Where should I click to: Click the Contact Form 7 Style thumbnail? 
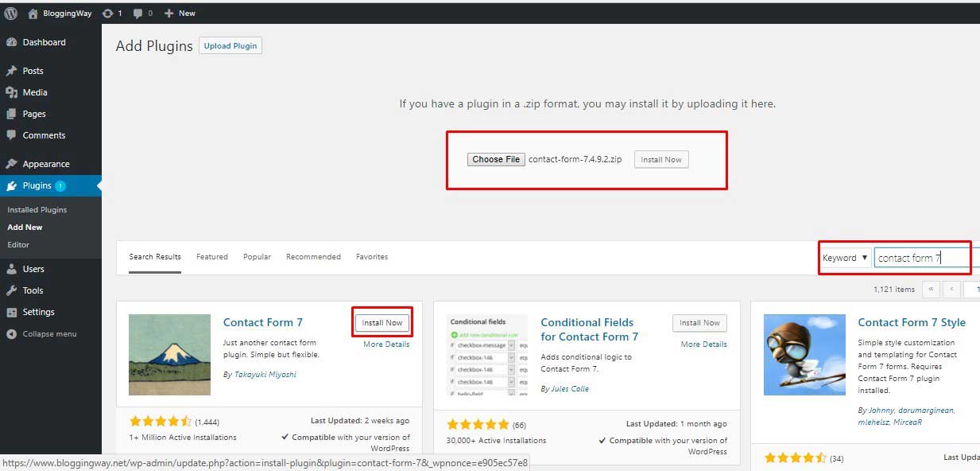click(x=804, y=355)
